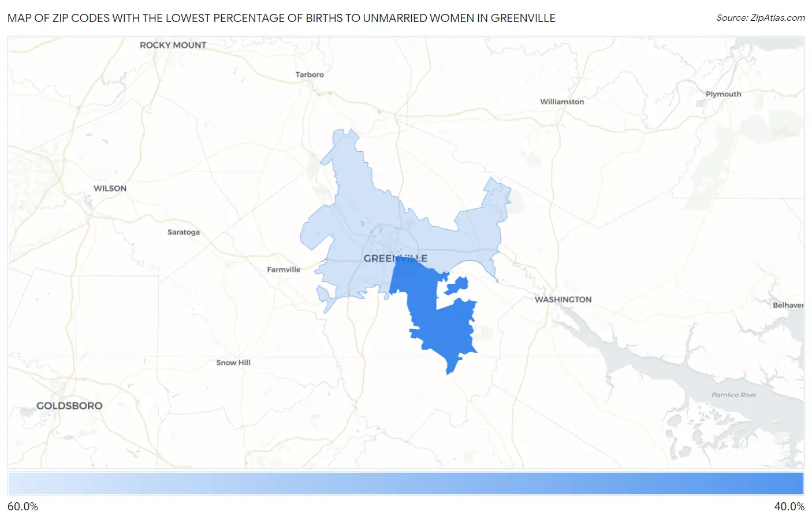Click the Farmville town label
The width and height of the screenshot is (812, 519).
284,270
